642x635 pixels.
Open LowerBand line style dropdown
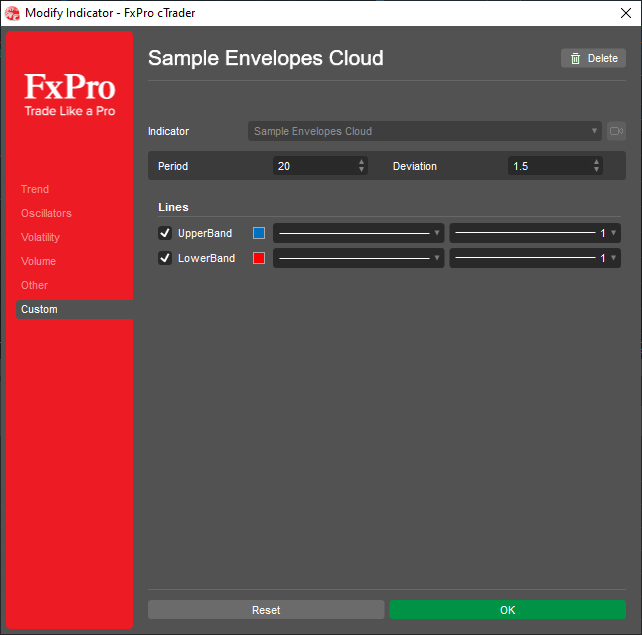(358, 258)
